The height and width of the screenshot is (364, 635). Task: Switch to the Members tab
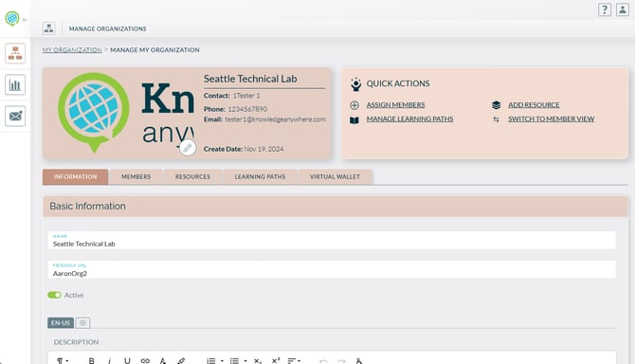pos(136,177)
